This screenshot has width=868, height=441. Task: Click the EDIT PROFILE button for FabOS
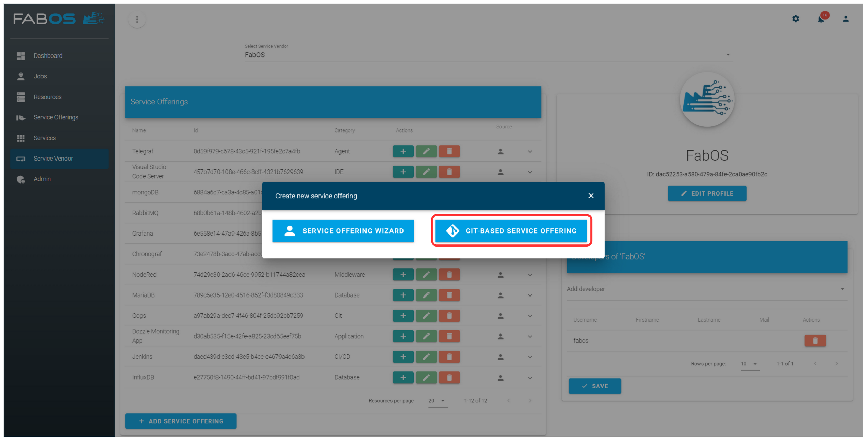pos(707,193)
